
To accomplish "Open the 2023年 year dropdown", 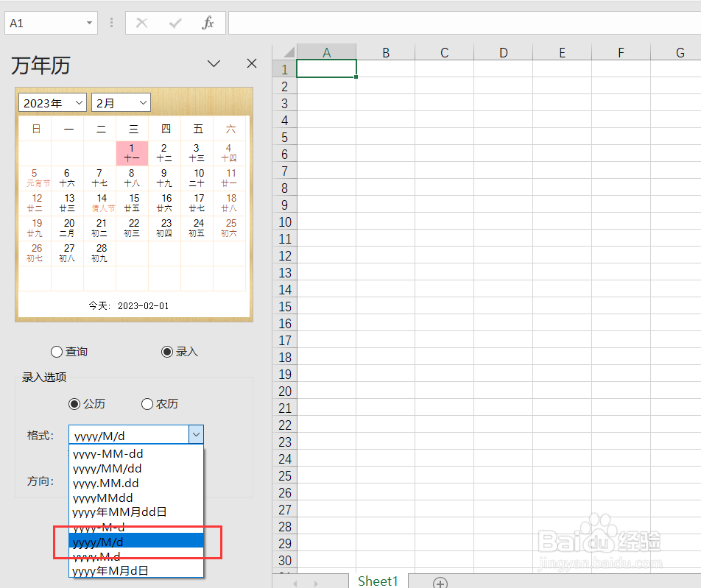I will click(52, 103).
